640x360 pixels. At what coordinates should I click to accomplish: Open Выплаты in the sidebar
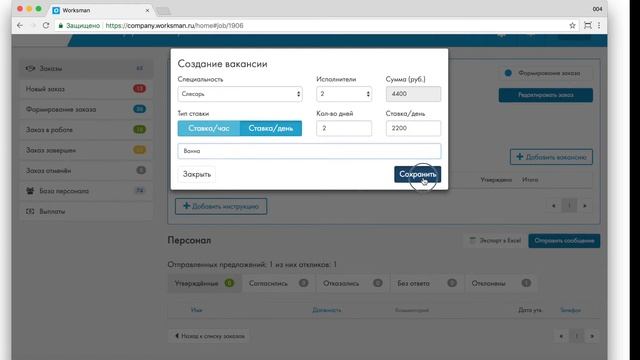(x=86, y=211)
